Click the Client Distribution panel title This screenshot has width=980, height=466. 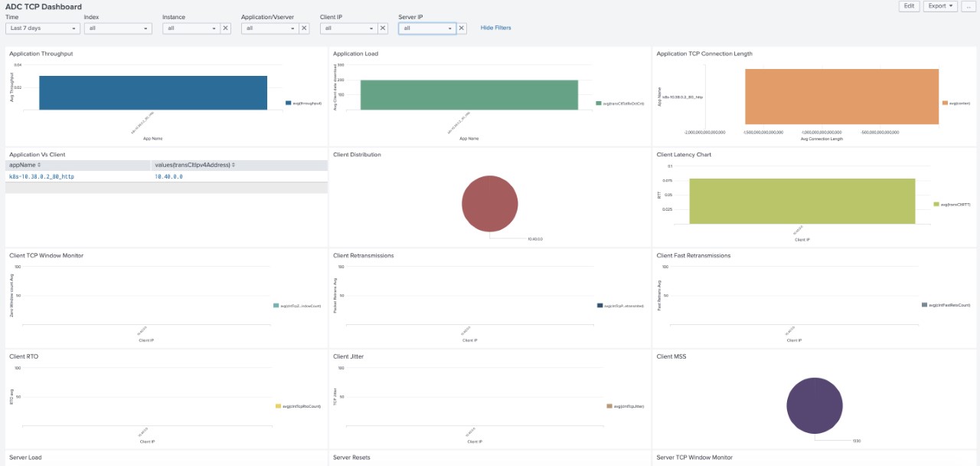tap(358, 155)
